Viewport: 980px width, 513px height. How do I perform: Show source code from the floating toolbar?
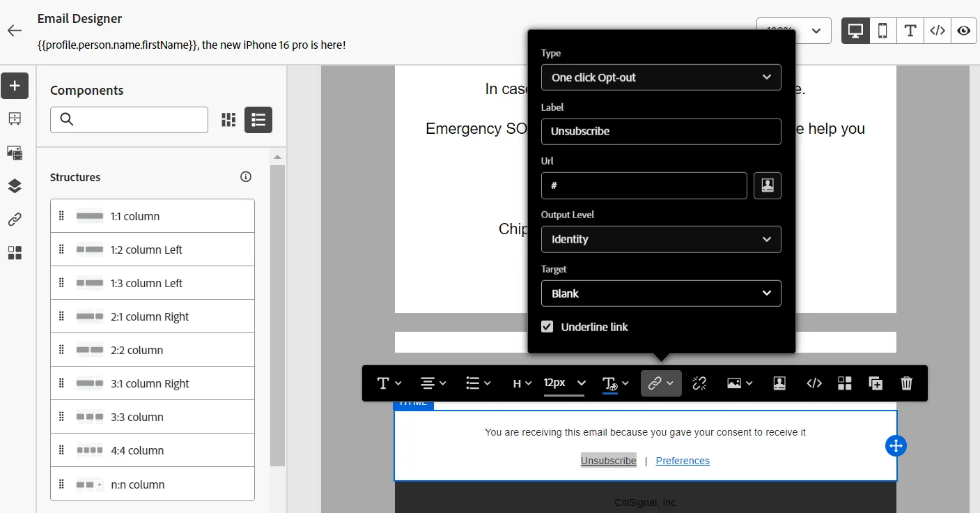[x=814, y=383]
